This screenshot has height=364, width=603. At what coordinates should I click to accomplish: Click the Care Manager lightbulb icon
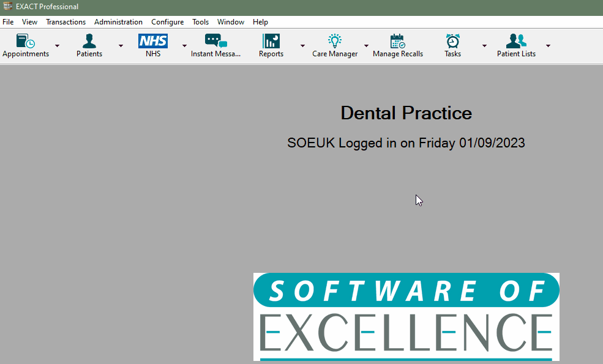coord(334,42)
